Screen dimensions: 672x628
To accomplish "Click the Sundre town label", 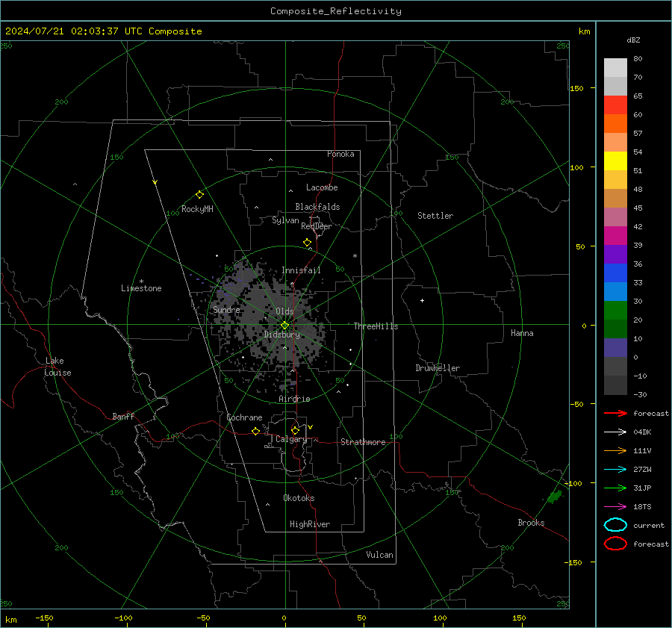I will click(226, 309).
